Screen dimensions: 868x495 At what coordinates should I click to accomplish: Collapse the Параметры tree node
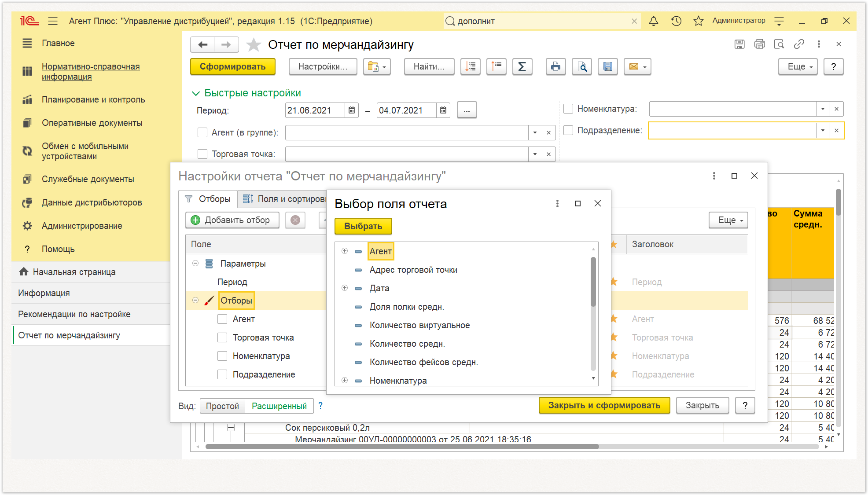[195, 263]
